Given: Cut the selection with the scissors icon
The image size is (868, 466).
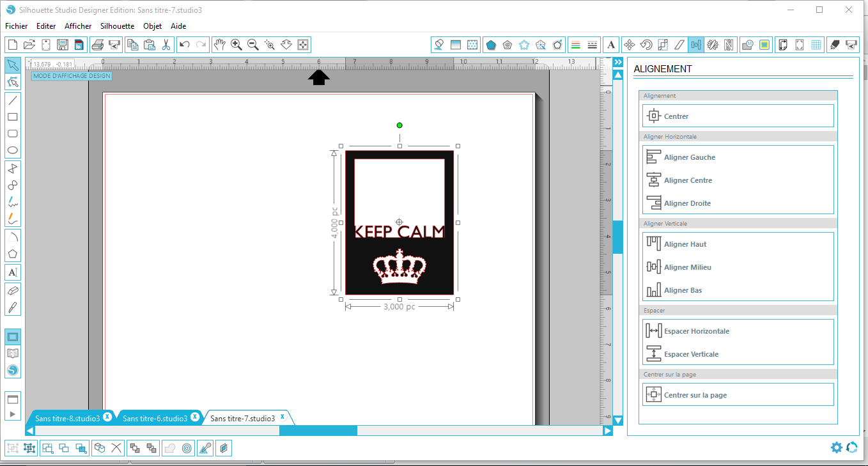Looking at the screenshot, I should coord(166,45).
